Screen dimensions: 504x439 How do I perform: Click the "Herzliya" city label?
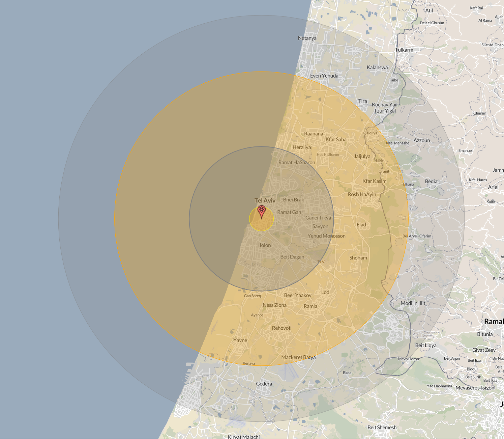tap(302, 147)
